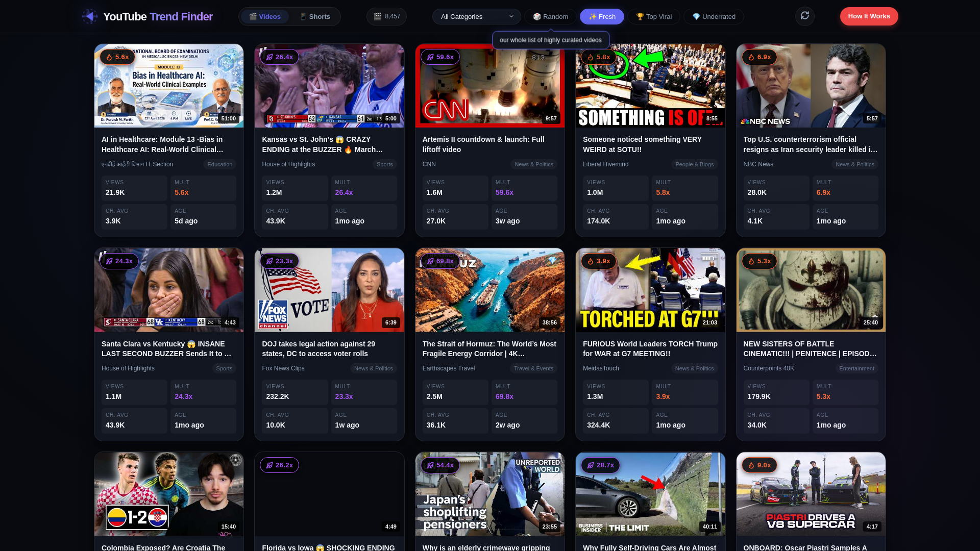
Task: Click the YouTube Trend Finder logo icon
Action: tap(90, 16)
